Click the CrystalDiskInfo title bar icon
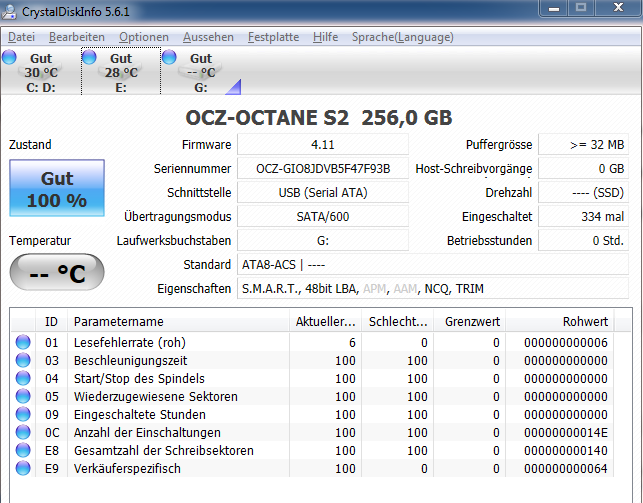Viewport: 643px width, 503px height. (9, 11)
